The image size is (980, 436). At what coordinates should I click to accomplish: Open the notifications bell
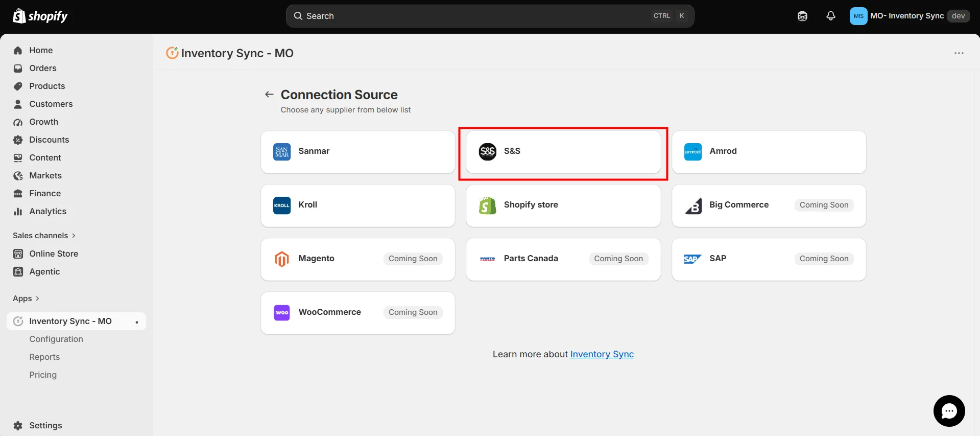[x=831, y=16]
